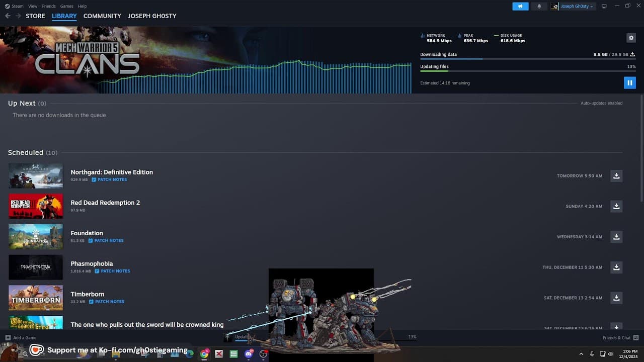Screen dimensions: 644x362
Task: Open Red Dead Redemption 2 title
Action: pos(105,203)
